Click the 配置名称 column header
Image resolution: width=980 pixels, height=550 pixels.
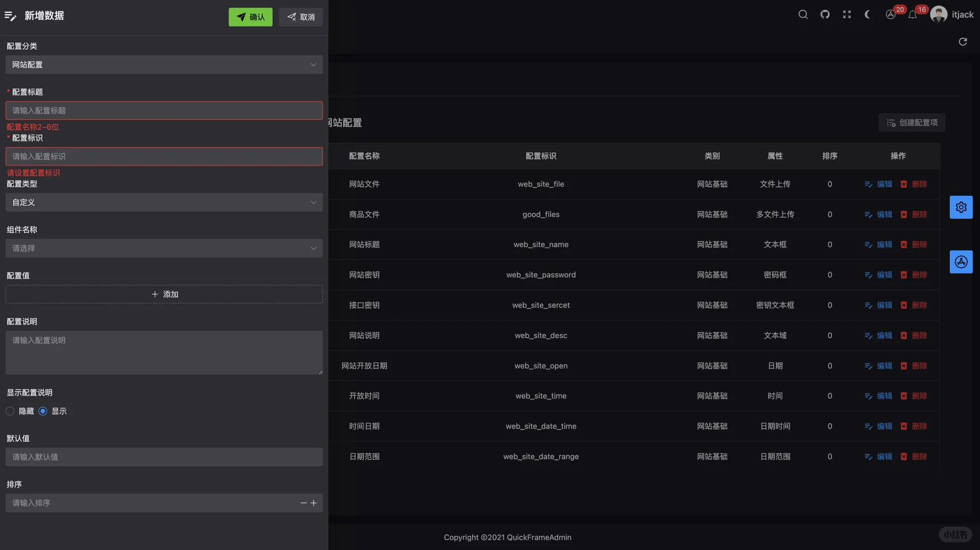coord(364,156)
